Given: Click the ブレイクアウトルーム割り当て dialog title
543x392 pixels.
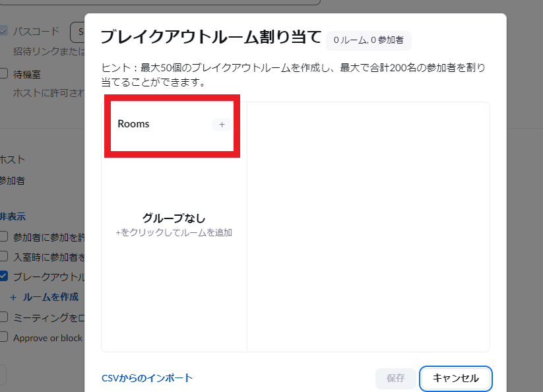Looking at the screenshot, I should (210, 37).
